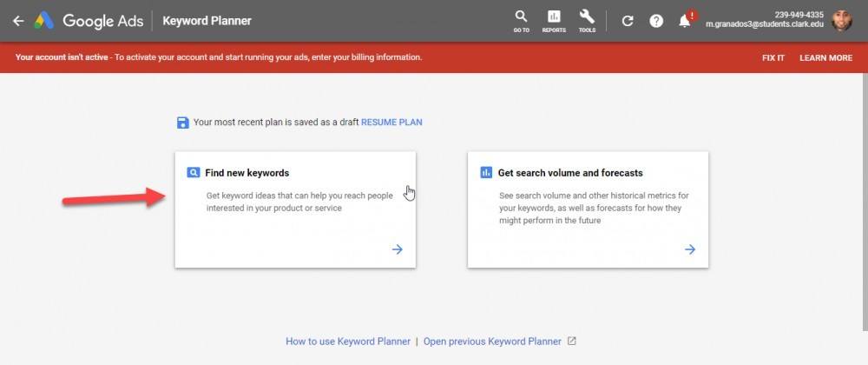
Task: Click LEARN MORE in the red banner
Action: [x=826, y=57]
